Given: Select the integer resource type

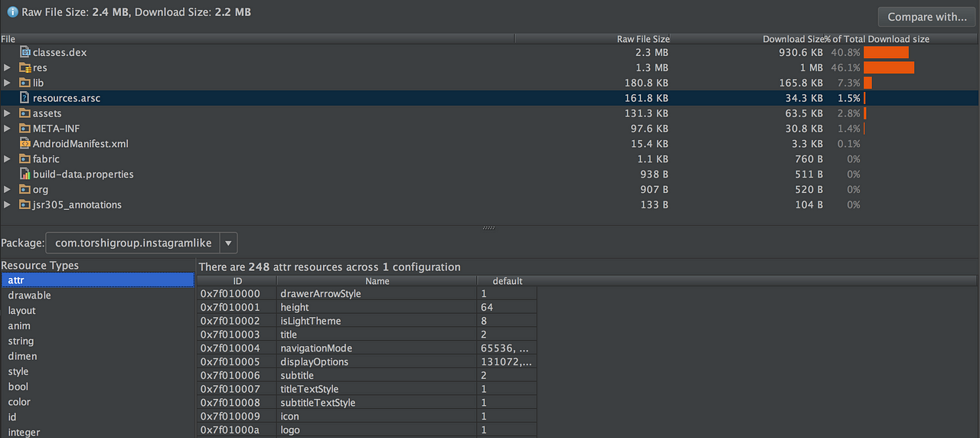Looking at the screenshot, I should pos(96,432).
